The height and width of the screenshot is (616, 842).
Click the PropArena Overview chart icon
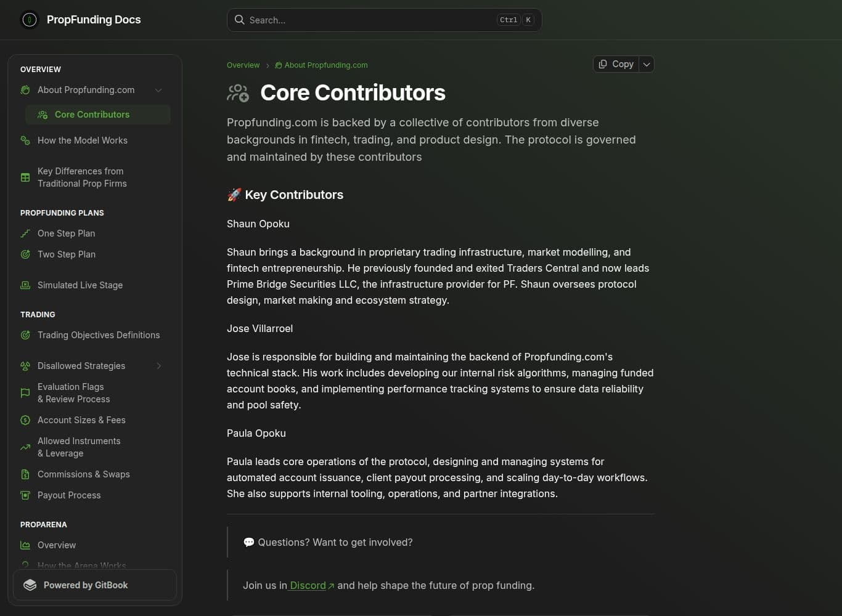[x=25, y=545]
